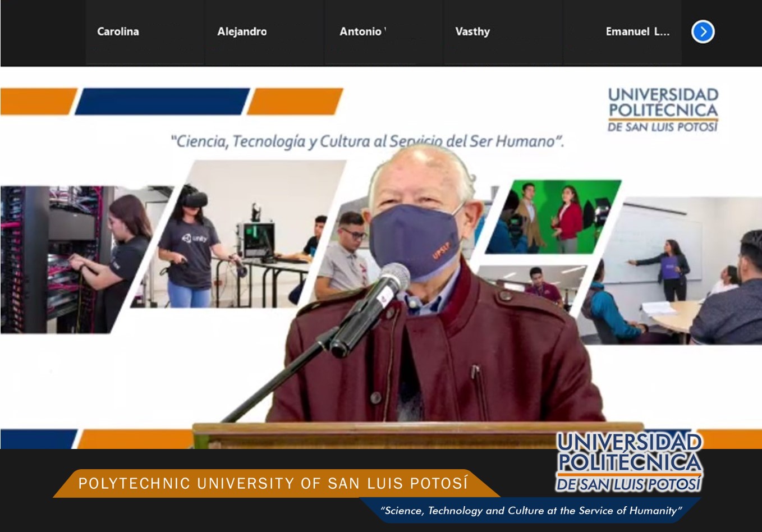Show next participants with blue arrow button
Screen dimensions: 762x532
click(x=703, y=31)
